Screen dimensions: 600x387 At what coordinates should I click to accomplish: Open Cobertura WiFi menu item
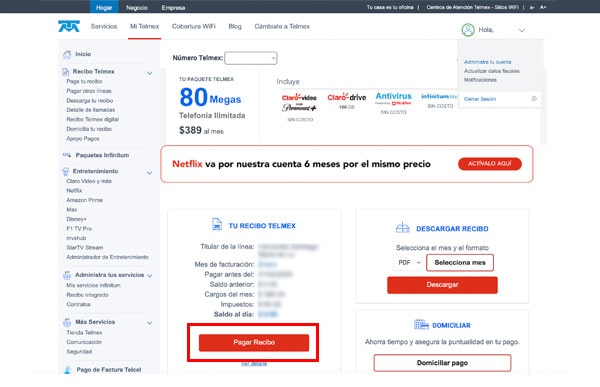pos(194,26)
